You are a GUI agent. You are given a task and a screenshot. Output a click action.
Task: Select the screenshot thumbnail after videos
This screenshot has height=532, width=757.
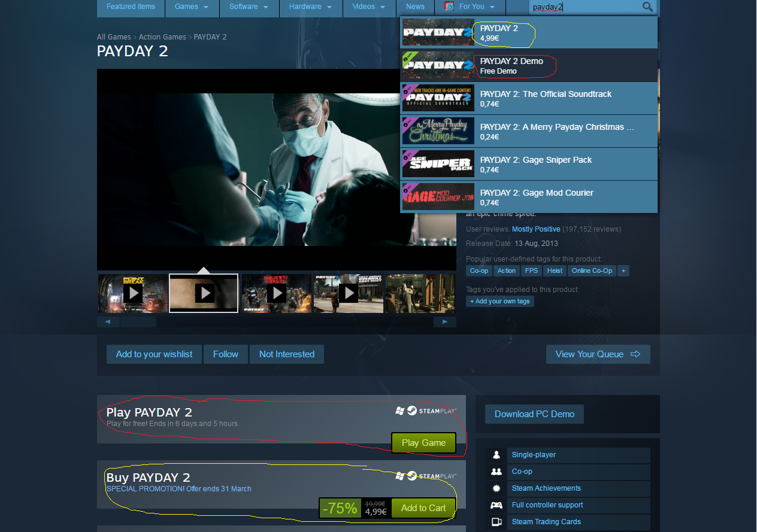click(420, 293)
